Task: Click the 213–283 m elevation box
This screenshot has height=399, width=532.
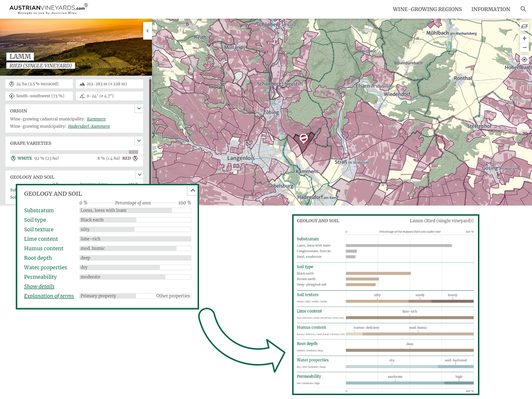Action: click(x=109, y=84)
